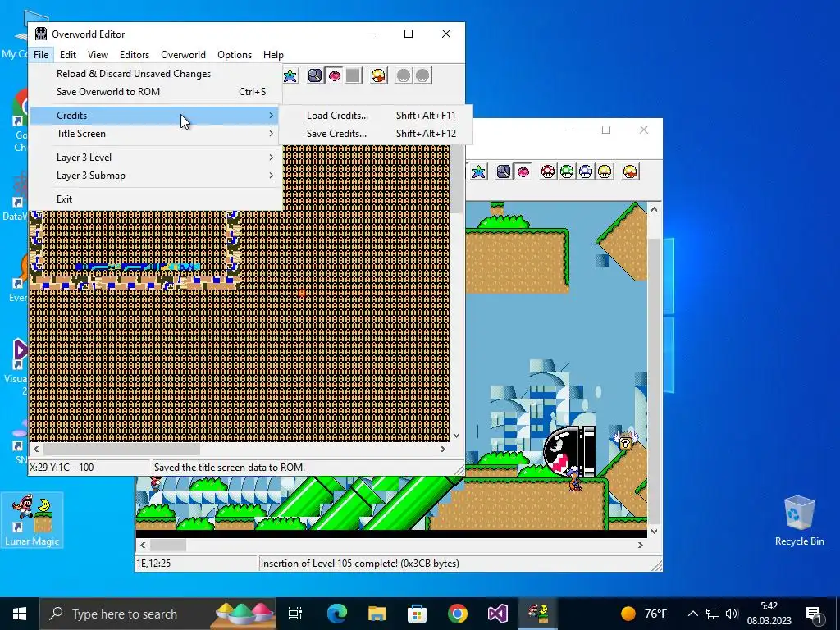
Task: Click the blue mushroom icon in level window
Action: [586, 171]
